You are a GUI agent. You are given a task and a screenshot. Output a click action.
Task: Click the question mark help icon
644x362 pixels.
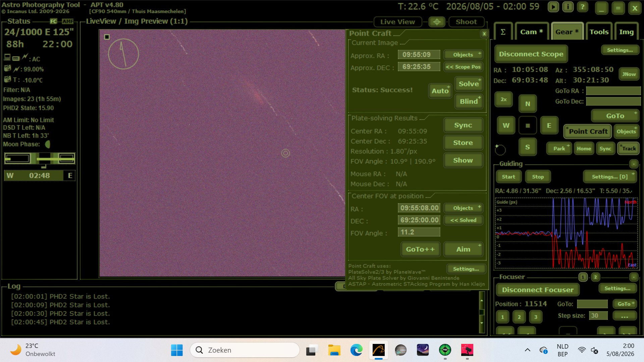tap(583, 7)
